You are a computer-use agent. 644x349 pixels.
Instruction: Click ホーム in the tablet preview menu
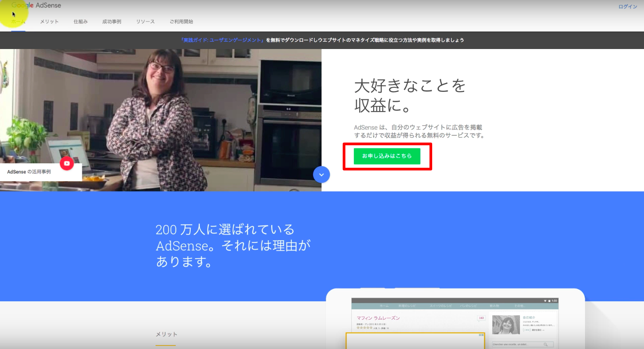click(x=384, y=306)
